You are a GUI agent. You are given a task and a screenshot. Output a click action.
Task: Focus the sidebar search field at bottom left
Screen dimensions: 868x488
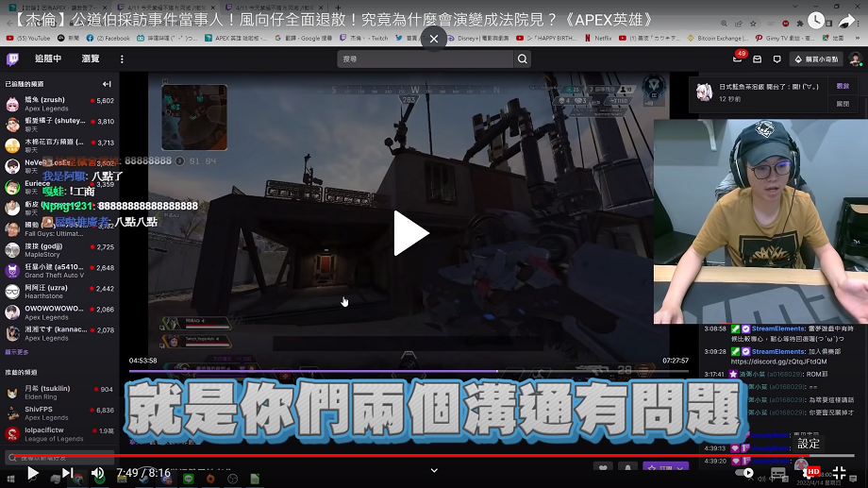tap(59, 458)
